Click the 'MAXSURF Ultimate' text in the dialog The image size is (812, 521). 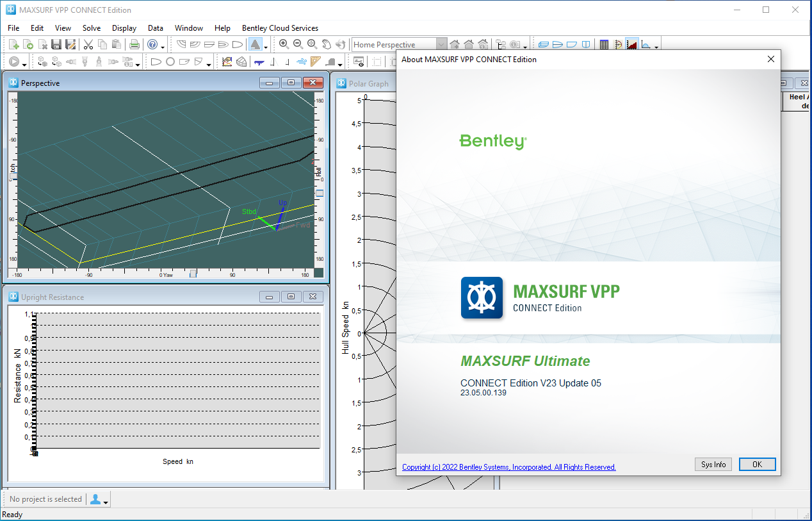pyautogui.click(x=525, y=361)
